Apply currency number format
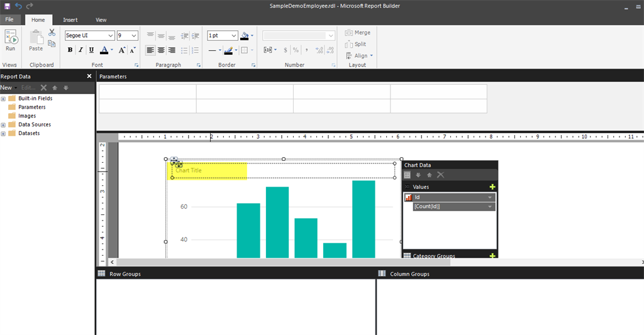Image resolution: width=644 pixels, height=335 pixels. tap(286, 50)
